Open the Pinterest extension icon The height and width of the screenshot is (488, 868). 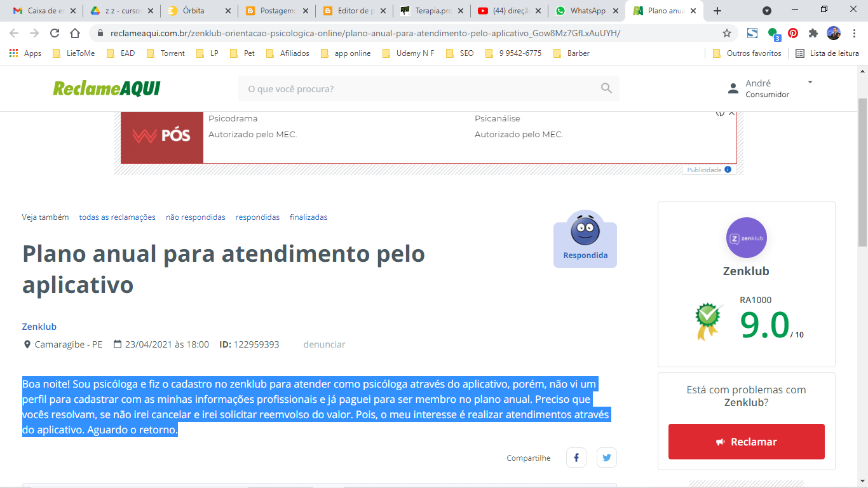(793, 33)
